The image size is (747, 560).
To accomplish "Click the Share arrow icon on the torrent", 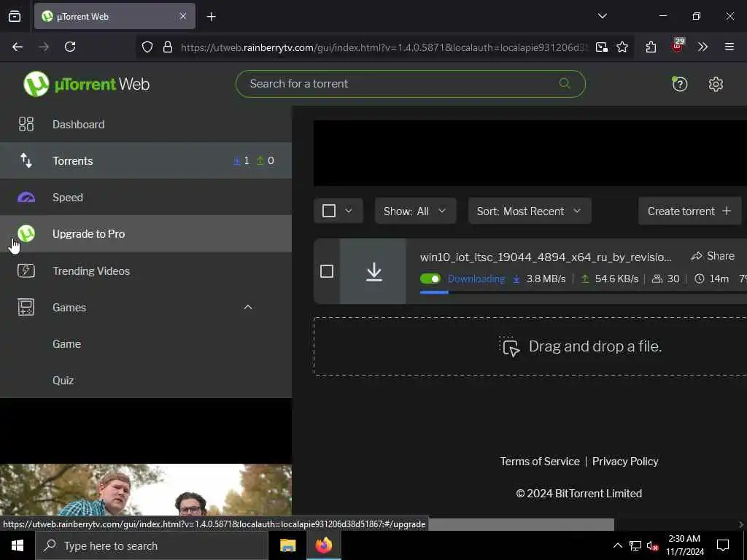I will click(697, 256).
